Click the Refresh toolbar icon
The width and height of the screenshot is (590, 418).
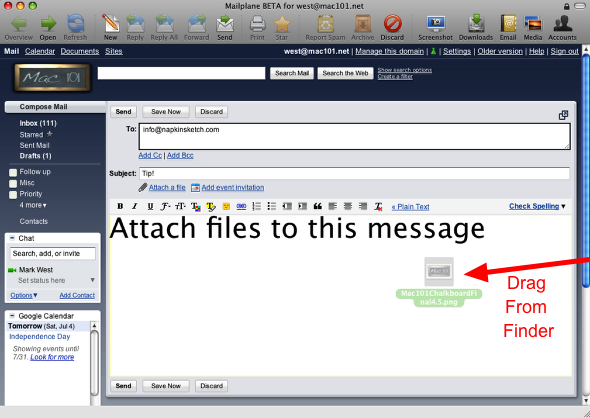[x=75, y=24]
